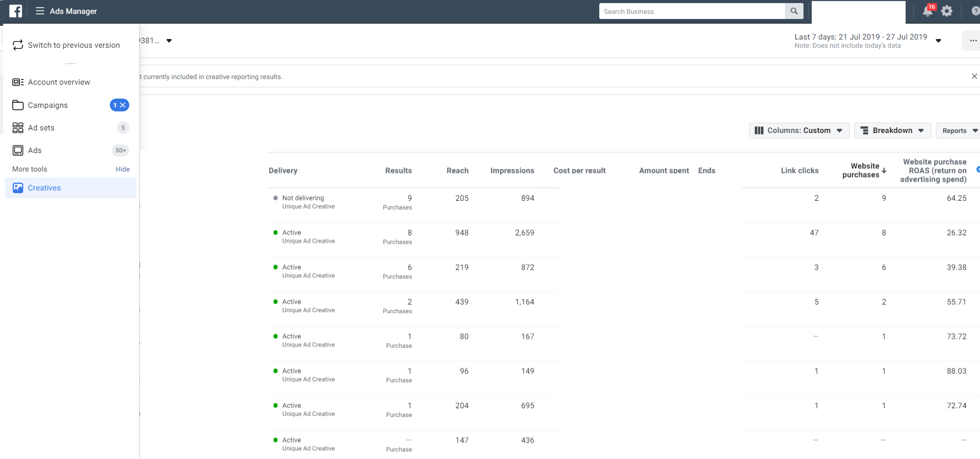Open the Breakdown dropdown
Screen dimensions: 980x459
coord(892,130)
